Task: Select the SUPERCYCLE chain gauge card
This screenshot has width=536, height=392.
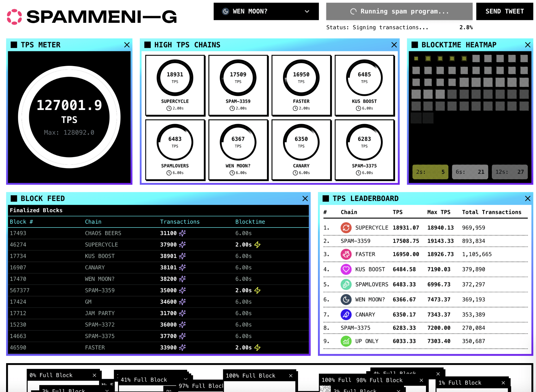Action: click(175, 85)
